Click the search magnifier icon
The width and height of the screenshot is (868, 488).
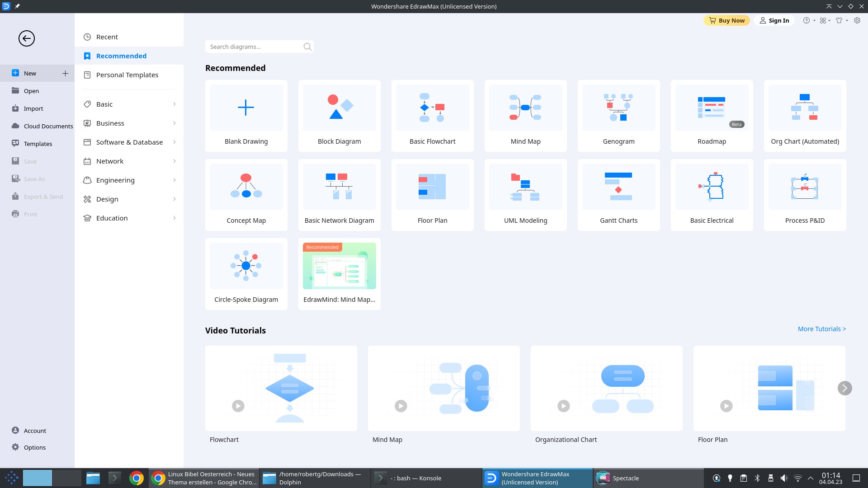[307, 47]
